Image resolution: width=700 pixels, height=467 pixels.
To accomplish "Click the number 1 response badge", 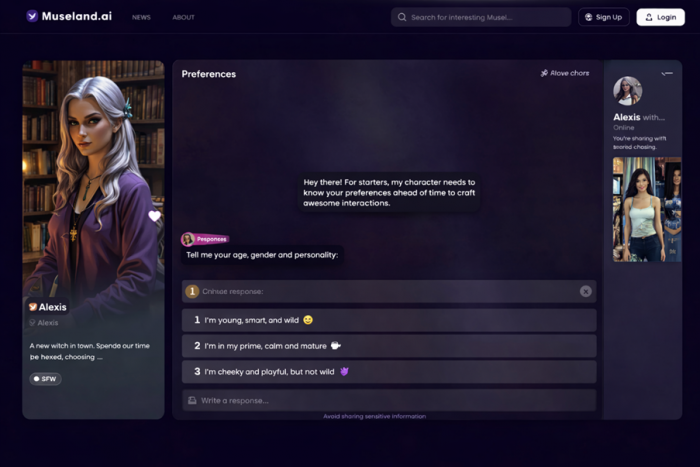I will [192, 292].
